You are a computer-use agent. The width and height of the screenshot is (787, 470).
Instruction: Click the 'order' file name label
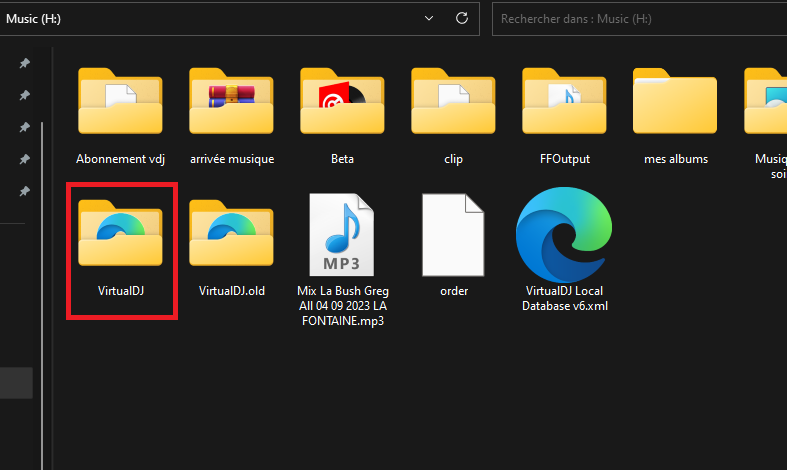pyautogui.click(x=454, y=291)
